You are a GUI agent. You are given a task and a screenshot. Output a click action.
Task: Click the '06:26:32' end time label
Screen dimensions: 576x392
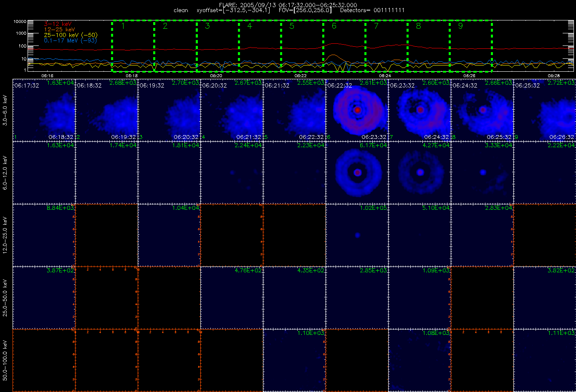(561, 137)
